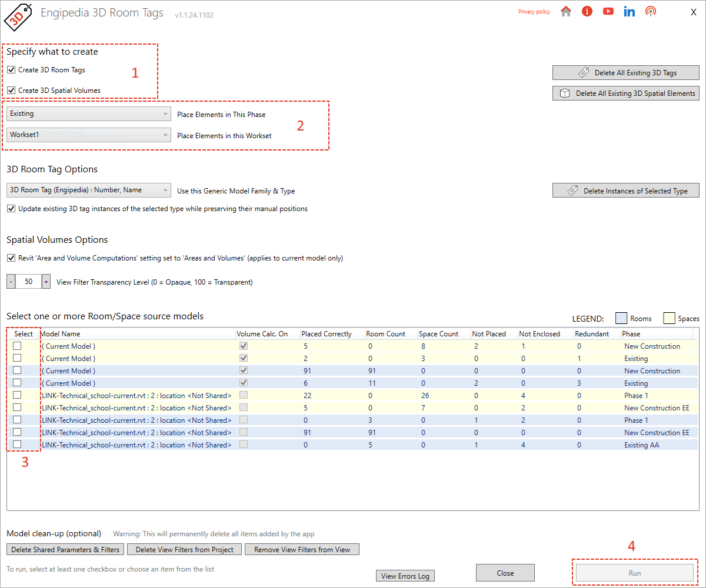Click the Run button
Image resolution: width=706 pixels, height=588 pixels.
click(x=635, y=573)
